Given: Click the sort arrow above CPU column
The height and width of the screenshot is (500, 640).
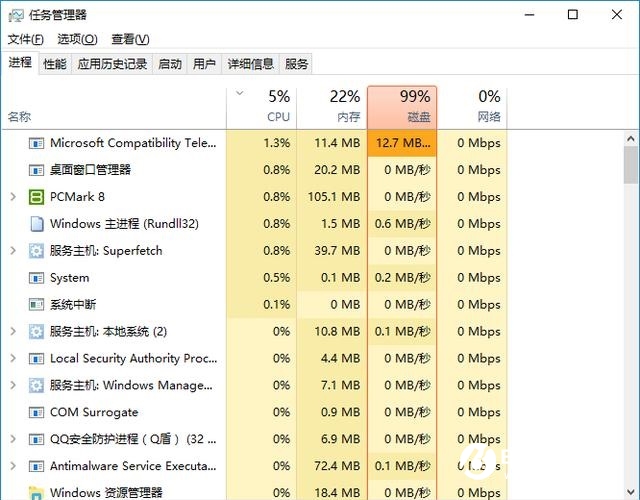Looking at the screenshot, I should click(240, 93).
